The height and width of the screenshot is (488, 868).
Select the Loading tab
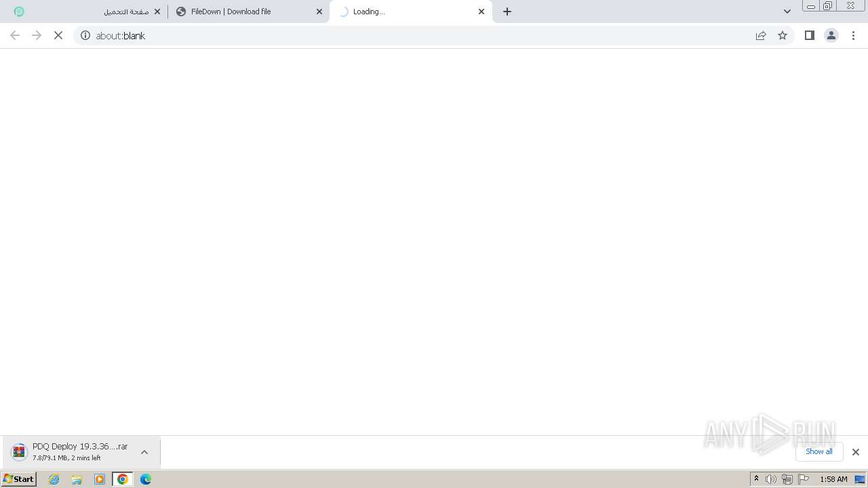tap(410, 12)
